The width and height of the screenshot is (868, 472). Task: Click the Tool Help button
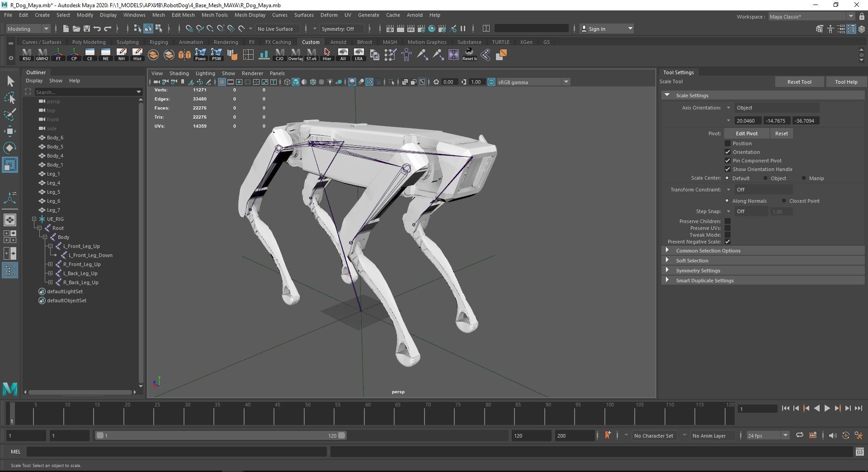pos(846,82)
